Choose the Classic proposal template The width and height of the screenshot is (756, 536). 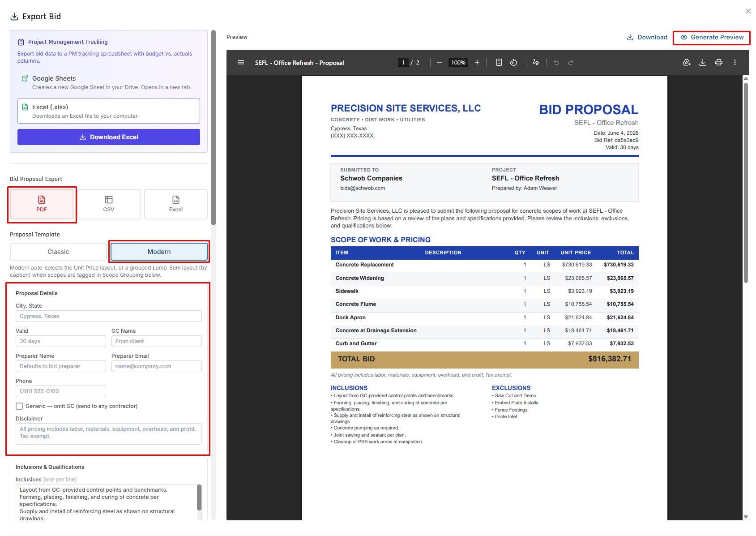tap(58, 252)
